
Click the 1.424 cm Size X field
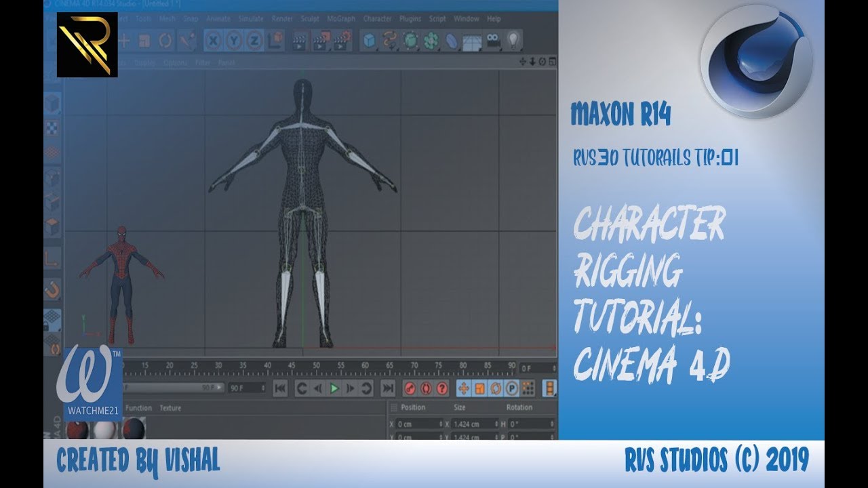point(475,424)
